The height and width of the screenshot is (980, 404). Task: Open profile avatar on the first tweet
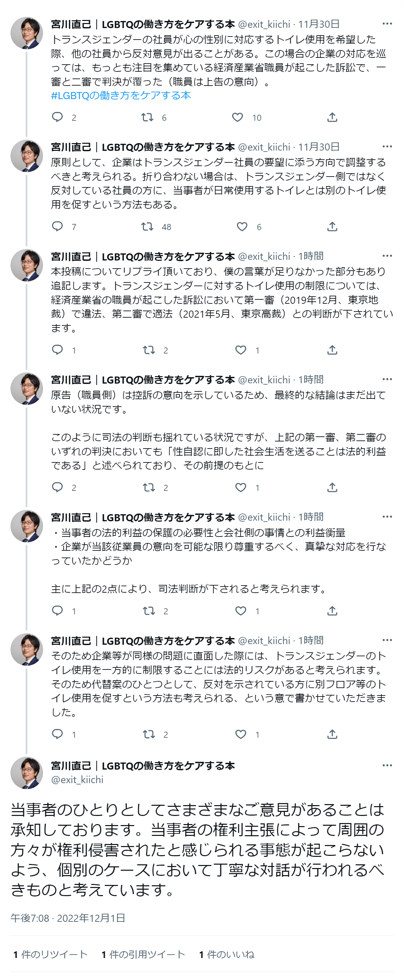(27, 33)
